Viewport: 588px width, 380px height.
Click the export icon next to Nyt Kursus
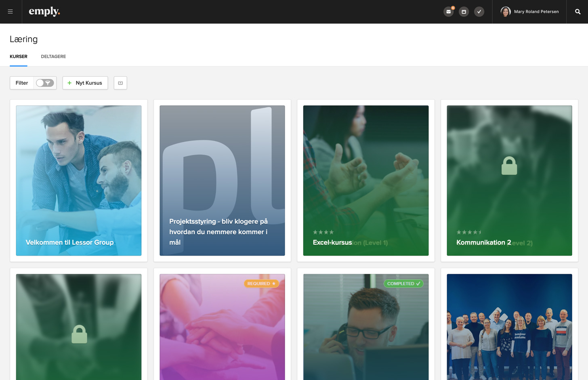click(x=120, y=83)
